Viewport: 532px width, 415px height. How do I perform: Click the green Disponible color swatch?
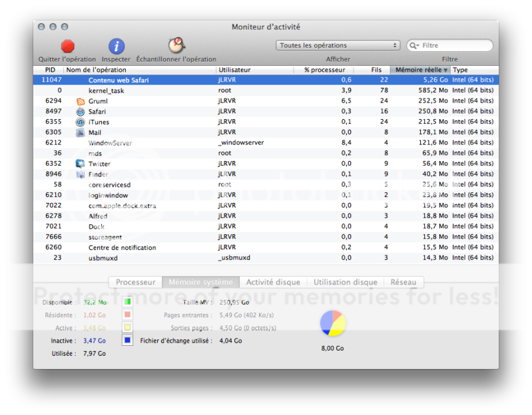pos(128,301)
